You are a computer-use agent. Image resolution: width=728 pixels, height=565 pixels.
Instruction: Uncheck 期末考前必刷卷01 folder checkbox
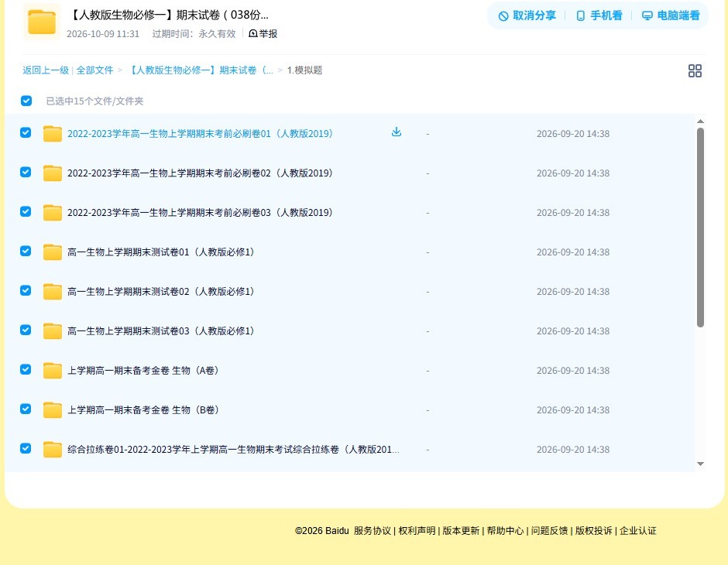[x=26, y=132]
